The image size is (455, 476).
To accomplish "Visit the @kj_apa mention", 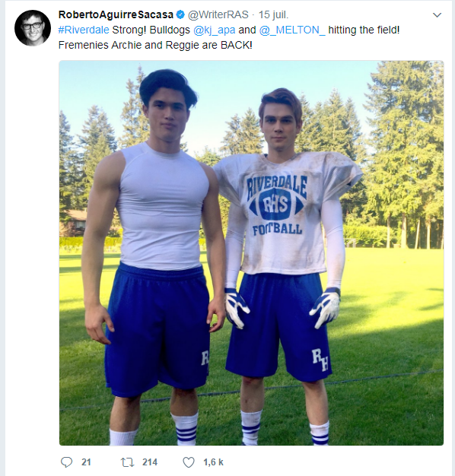I will [214, 30].
